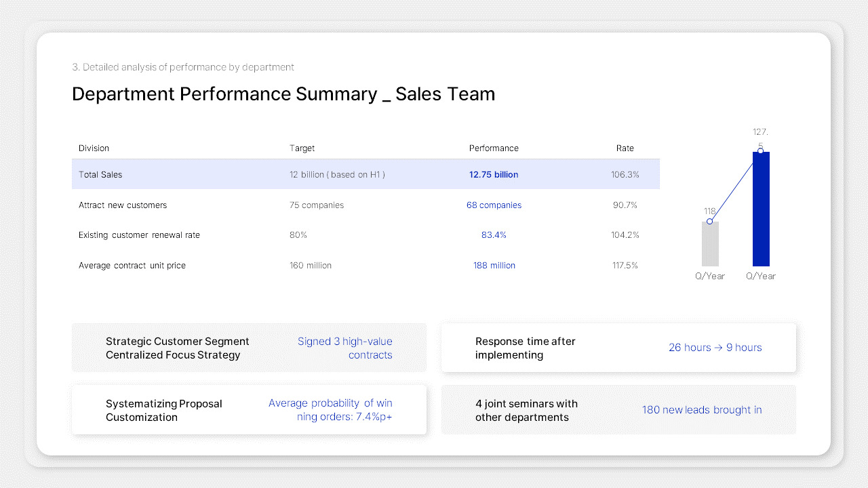Open the "188 million" contract price value
The image size is (868, 488).
coord(494,265)
